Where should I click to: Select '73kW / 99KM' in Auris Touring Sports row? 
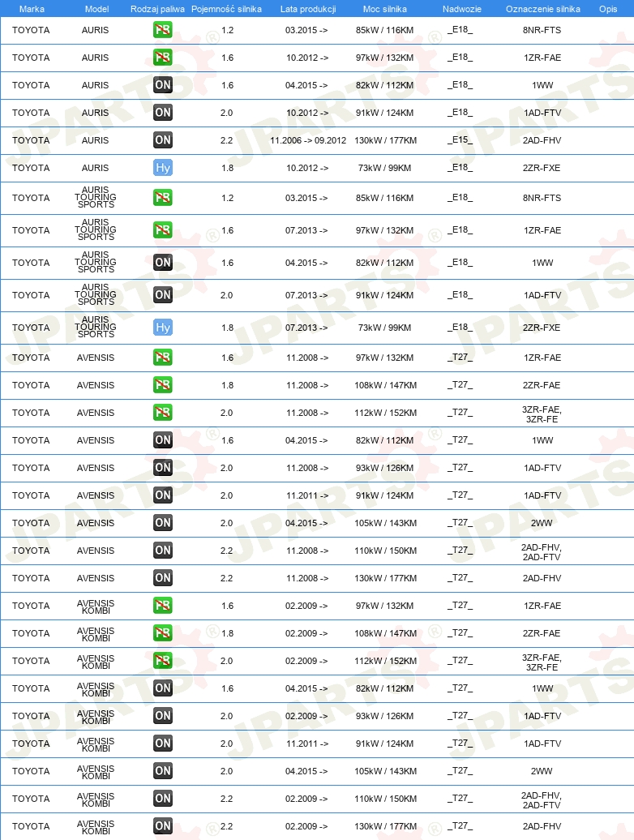click(384, 328)
